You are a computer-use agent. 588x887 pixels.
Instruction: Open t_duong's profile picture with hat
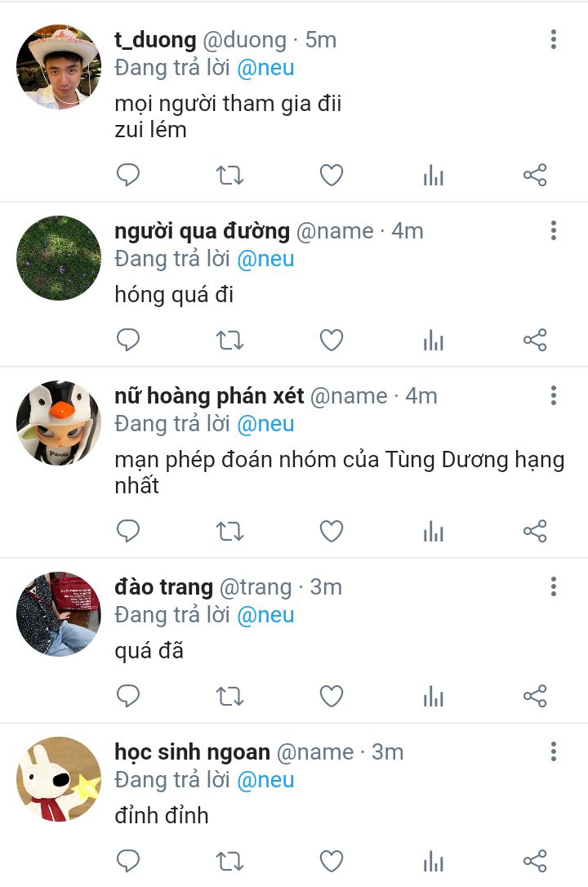59,67
